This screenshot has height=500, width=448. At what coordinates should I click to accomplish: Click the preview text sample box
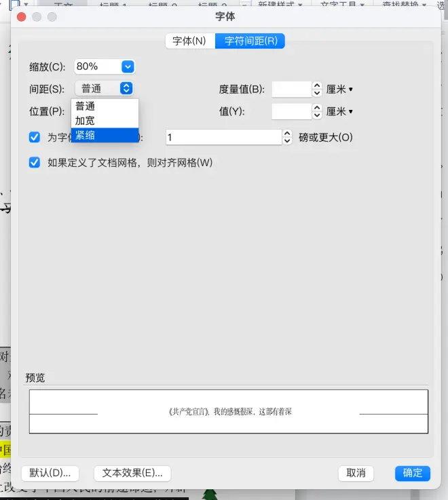click(x=229, y=411)
